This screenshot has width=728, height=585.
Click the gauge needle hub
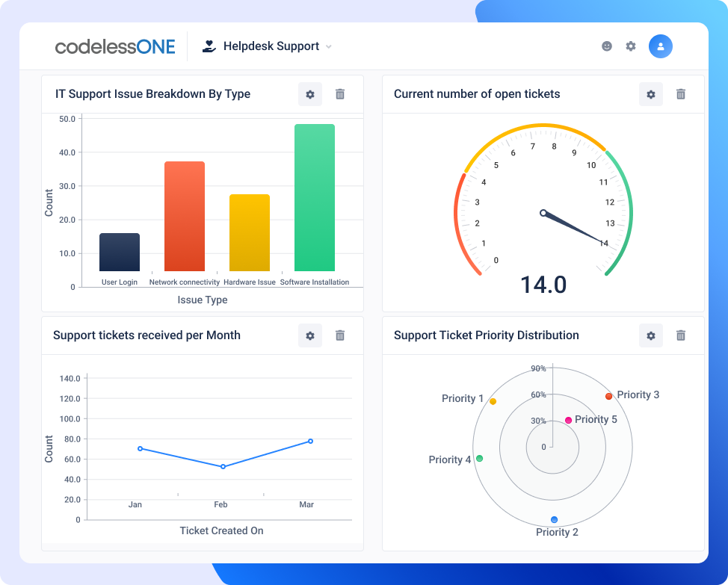coord(543,213)
